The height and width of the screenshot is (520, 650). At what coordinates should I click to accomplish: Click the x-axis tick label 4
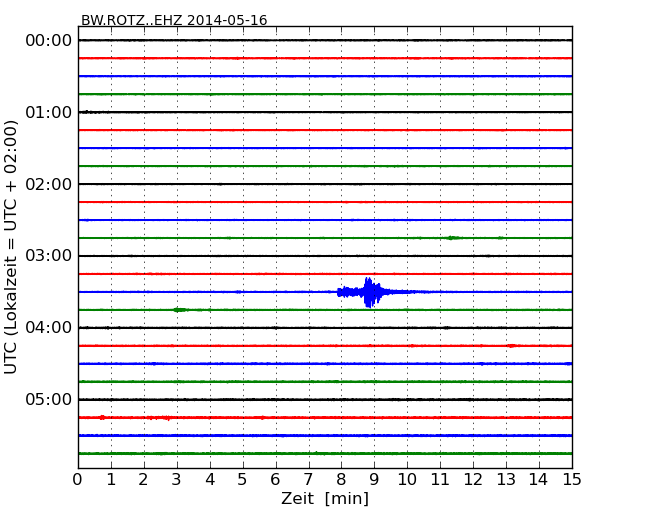(x=210, y=480)
